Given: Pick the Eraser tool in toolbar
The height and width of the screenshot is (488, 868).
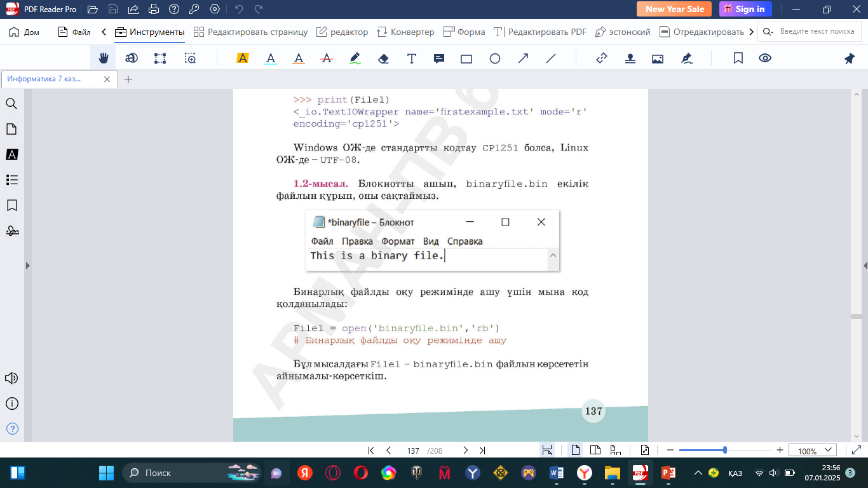Looking at the screenshot, I should coord(383,58).
